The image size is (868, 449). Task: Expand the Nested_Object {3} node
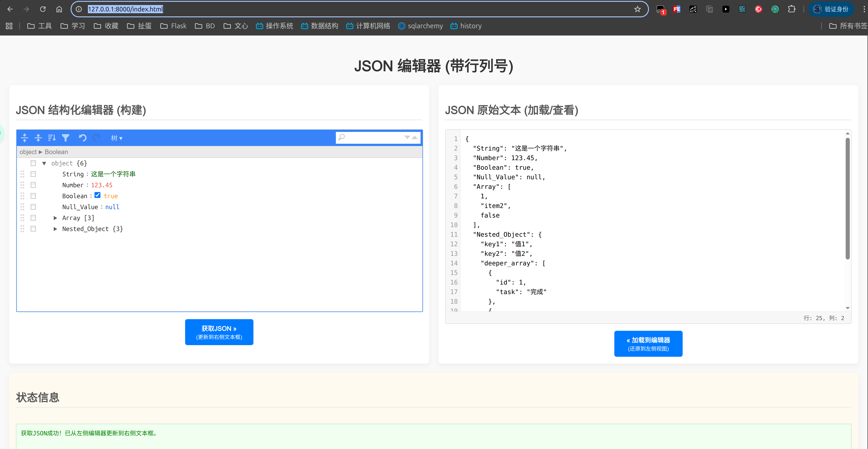click(x=55, y=229)
